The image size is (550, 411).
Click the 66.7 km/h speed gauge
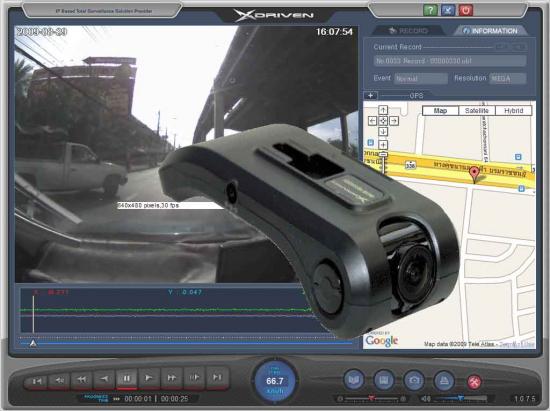tap(275, 381)
